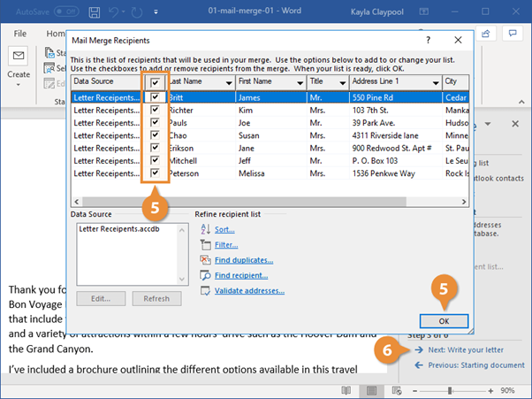Adjust the zoom slider handle
The width and height of the screenshot is (532, 399).
point(450,390)
